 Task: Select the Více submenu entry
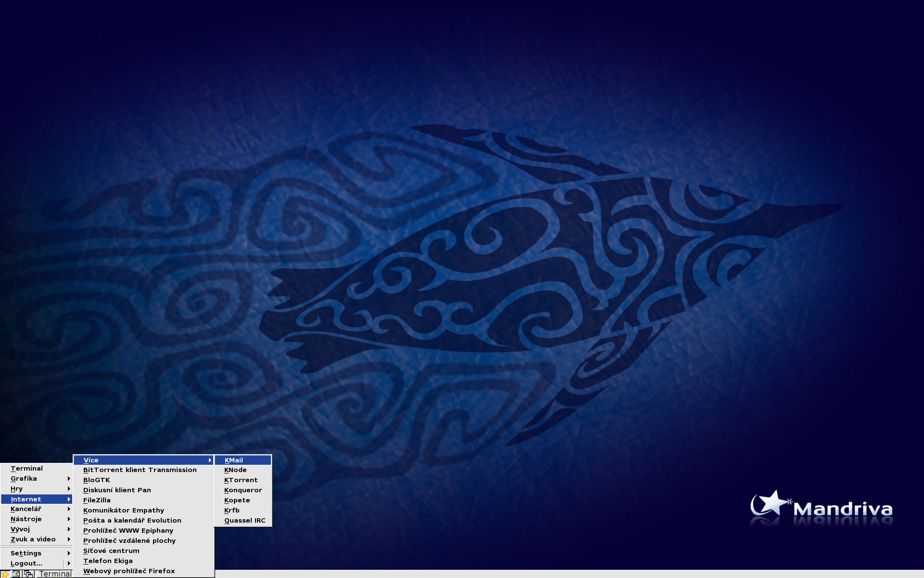tap(143, 460)
